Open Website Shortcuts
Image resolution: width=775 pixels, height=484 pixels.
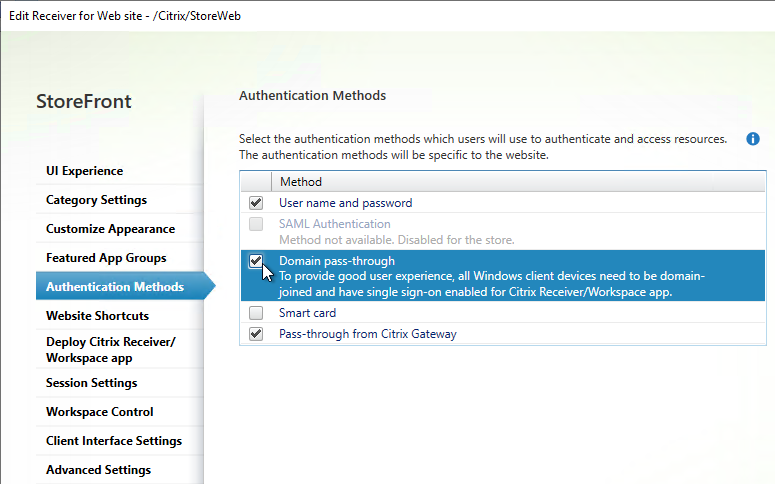coord(97,315)
